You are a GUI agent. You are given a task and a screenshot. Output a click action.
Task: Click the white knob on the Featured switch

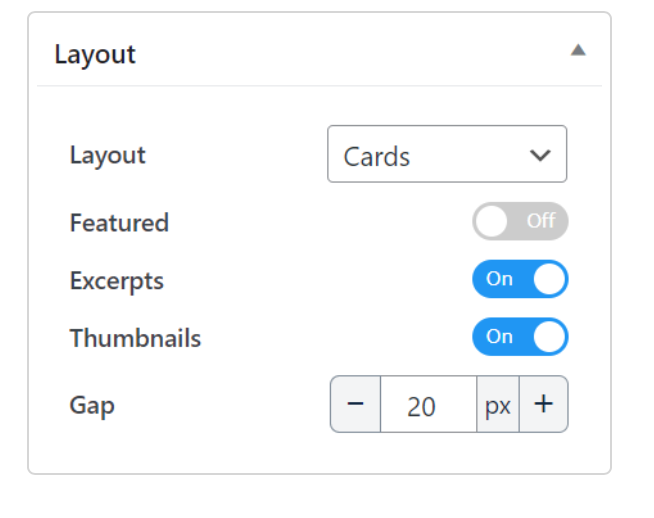[491, 221]
